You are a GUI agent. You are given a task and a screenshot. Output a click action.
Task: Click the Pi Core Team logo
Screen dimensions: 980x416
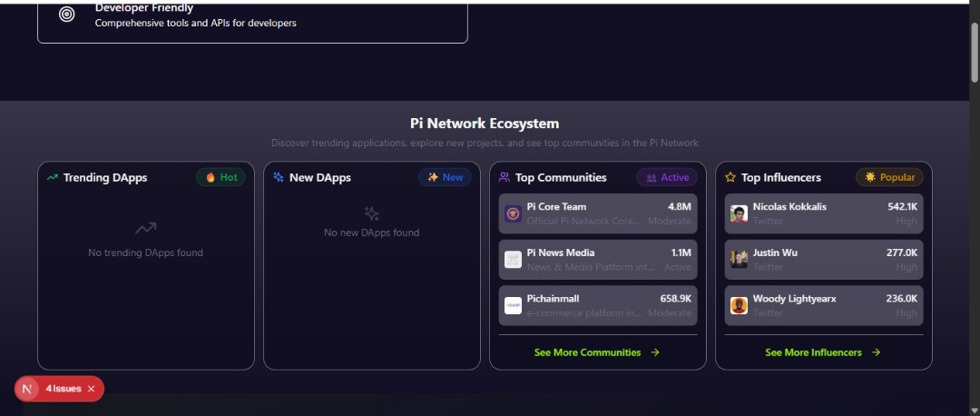[513, 214]
